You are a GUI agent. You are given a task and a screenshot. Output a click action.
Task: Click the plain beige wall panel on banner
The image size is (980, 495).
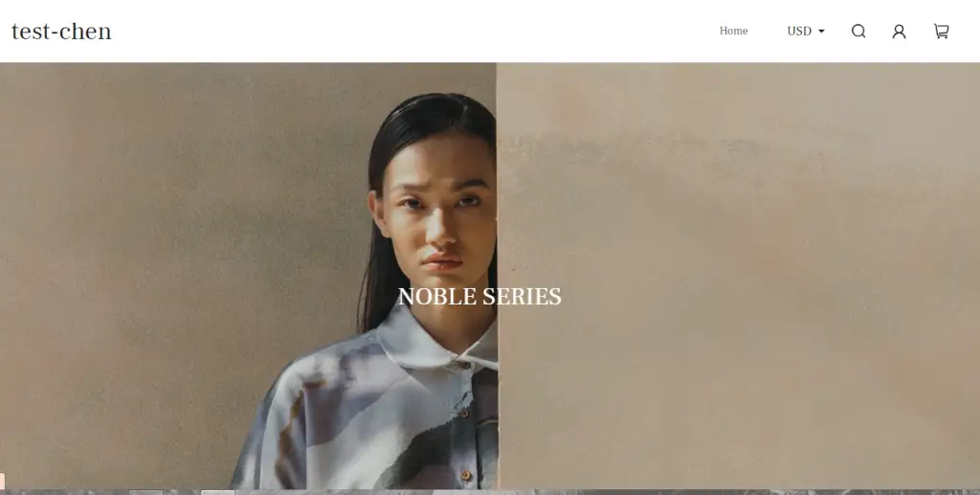(x=739, y=276)
